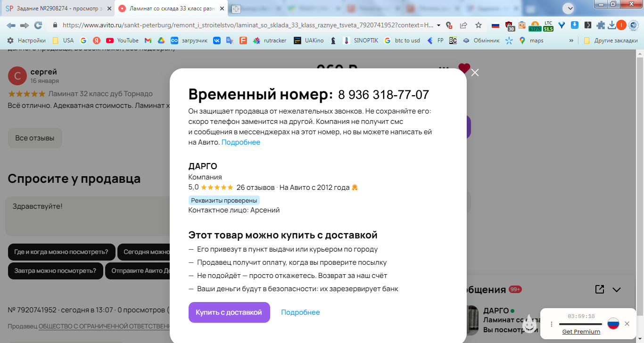Open the blue funnel extension icon
This screenshot has width=644, height=343.
click(561, 25)
